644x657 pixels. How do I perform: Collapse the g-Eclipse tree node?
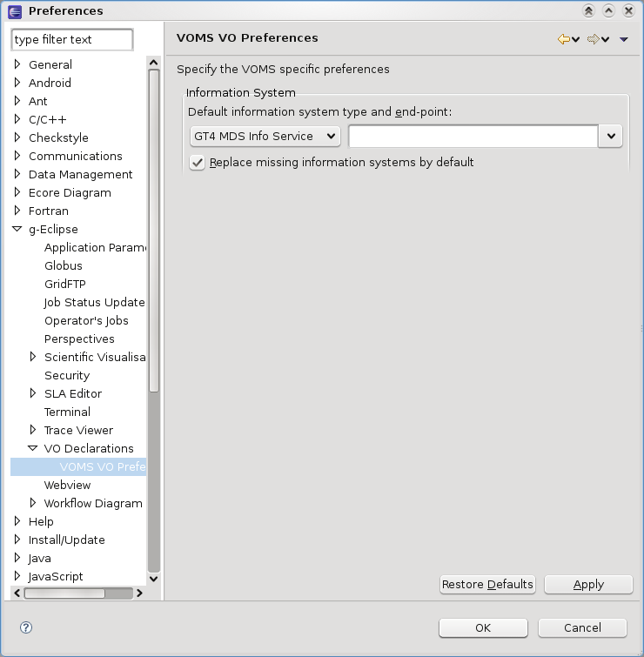click(17, 229)
